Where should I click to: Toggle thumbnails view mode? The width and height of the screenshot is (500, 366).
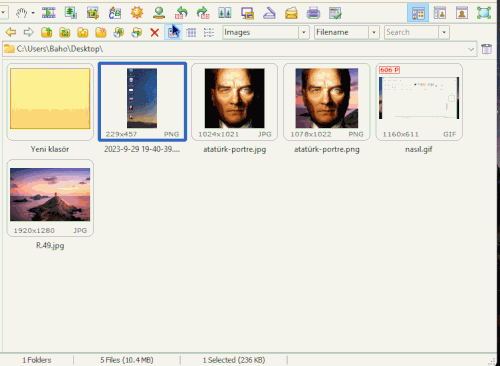[173, 32]
